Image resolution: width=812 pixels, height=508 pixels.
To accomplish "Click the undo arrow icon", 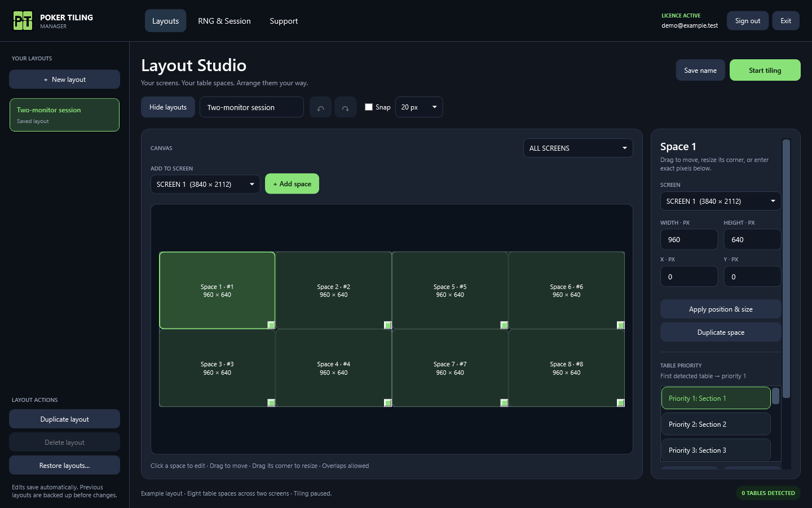I will pos(320,107).
